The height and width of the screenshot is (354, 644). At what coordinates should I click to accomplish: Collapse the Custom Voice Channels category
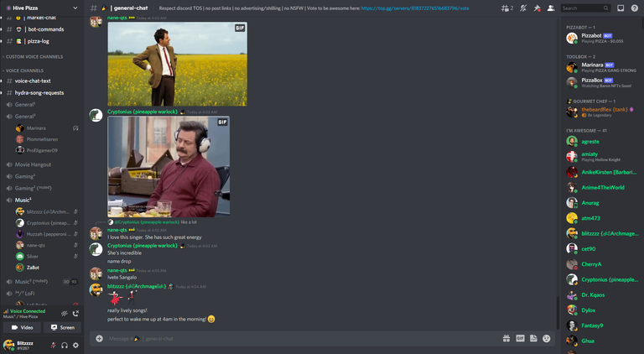click(x=33, y=57)
